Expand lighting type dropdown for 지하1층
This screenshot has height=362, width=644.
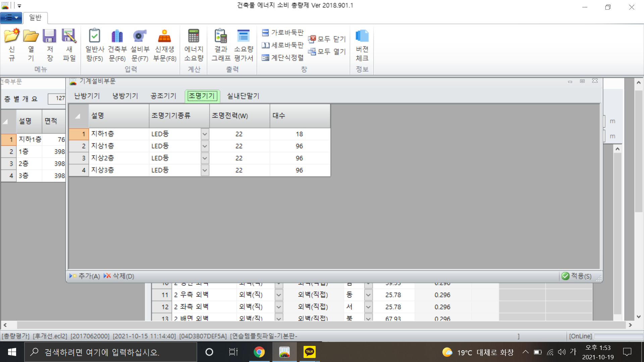(205, 134)
